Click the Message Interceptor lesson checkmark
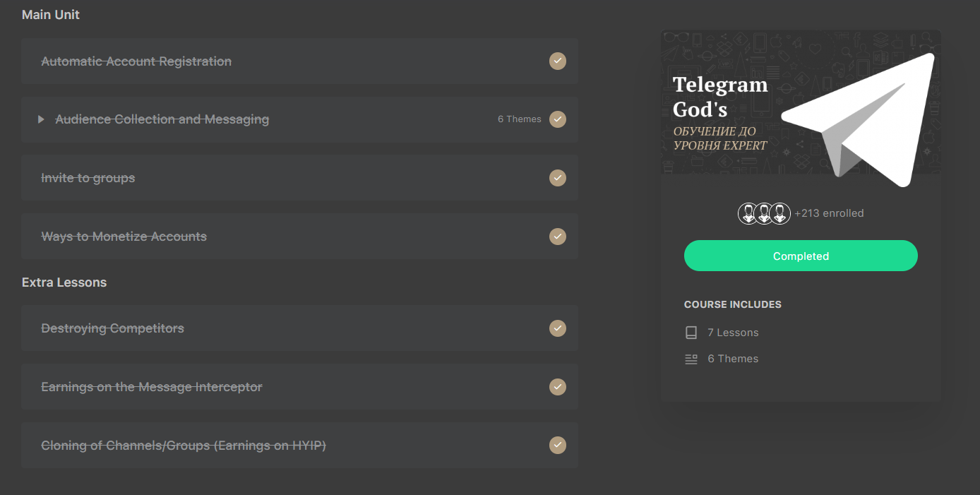This screenshot has width=980, height=495. click(x=558, y=387)
